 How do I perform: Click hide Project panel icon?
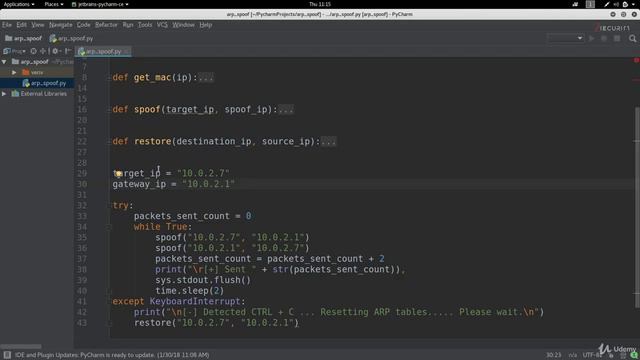click(x=68, y=51)
